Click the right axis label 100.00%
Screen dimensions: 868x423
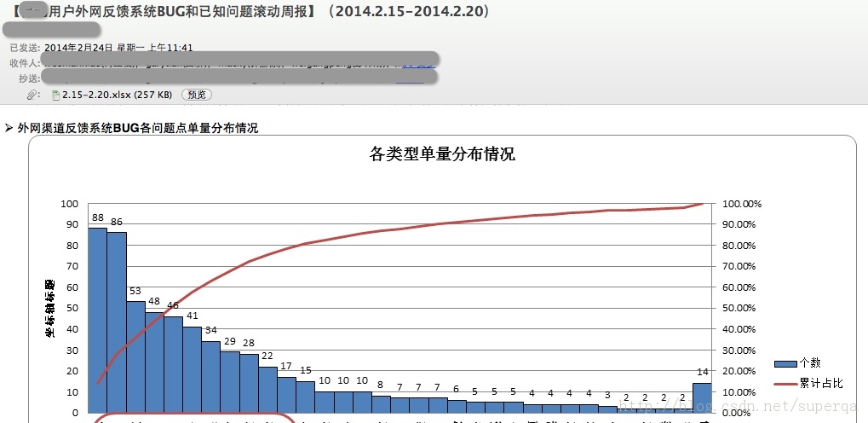tap(742, 204)
